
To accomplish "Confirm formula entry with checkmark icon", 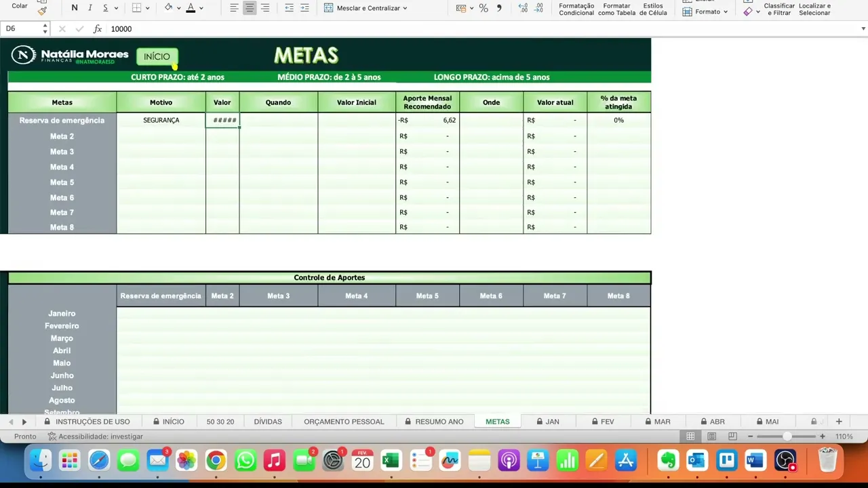I will coord(79,28).
